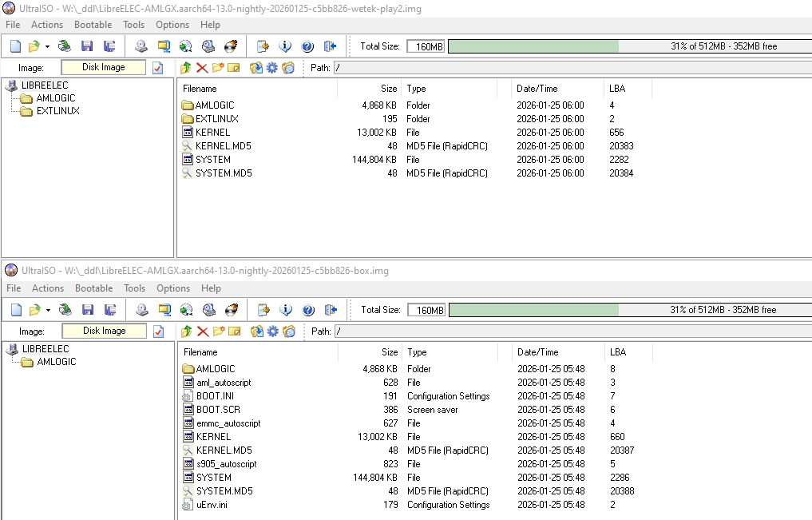Click the Exit door icon in top window toolbar

point(331,46)
